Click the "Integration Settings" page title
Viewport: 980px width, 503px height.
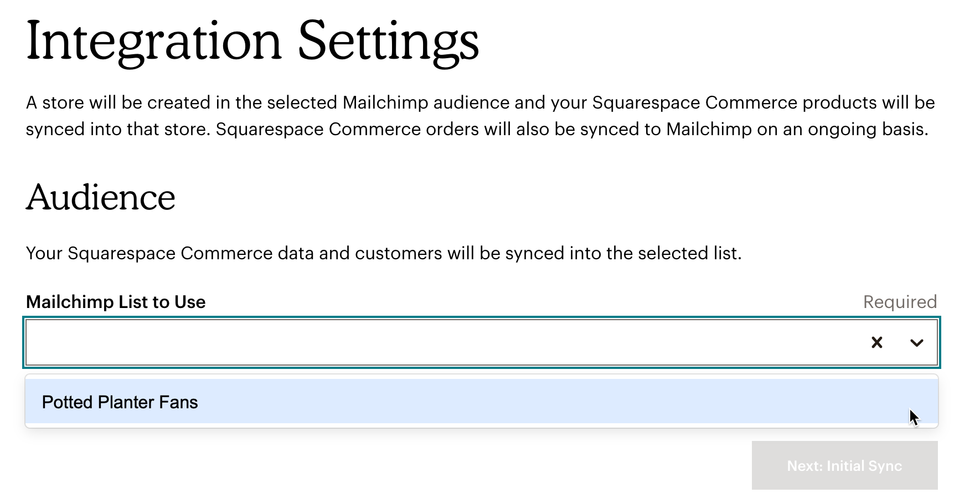coord(252,42)
